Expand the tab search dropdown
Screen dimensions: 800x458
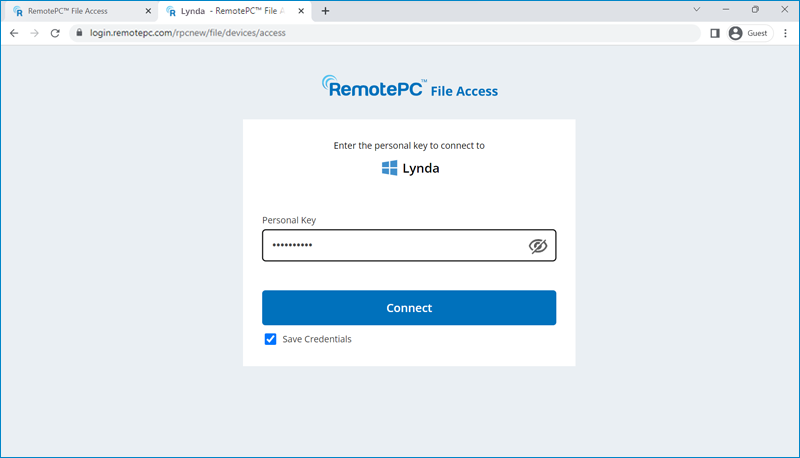(696, 10)
